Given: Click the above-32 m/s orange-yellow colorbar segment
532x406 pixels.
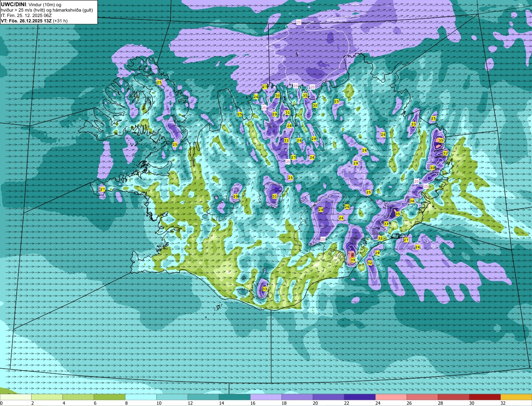Looking at the screenshot, I should pyautogui.click(x=516, y=397).
